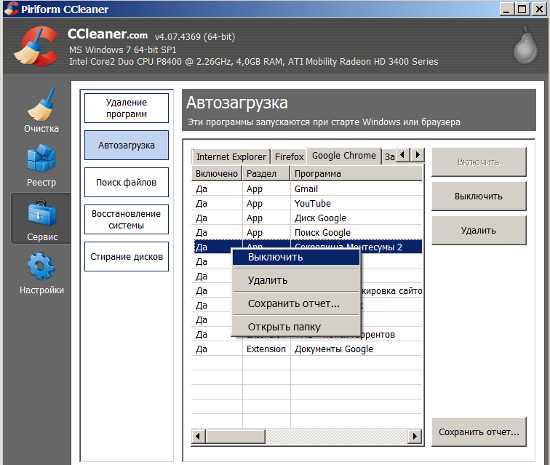550x465 pixels.
Task: Click the CCleaner title bar icon
Action: coord(11,8)
